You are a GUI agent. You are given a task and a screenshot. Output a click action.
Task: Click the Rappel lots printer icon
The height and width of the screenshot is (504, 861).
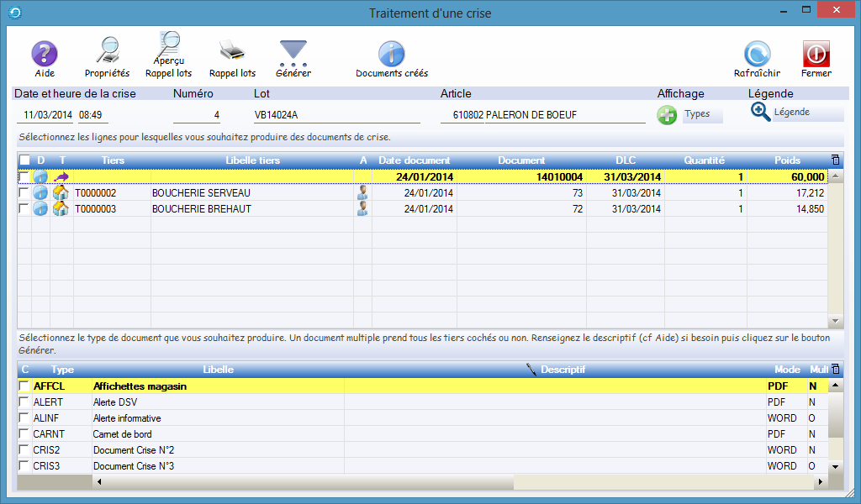coord(232,53)
